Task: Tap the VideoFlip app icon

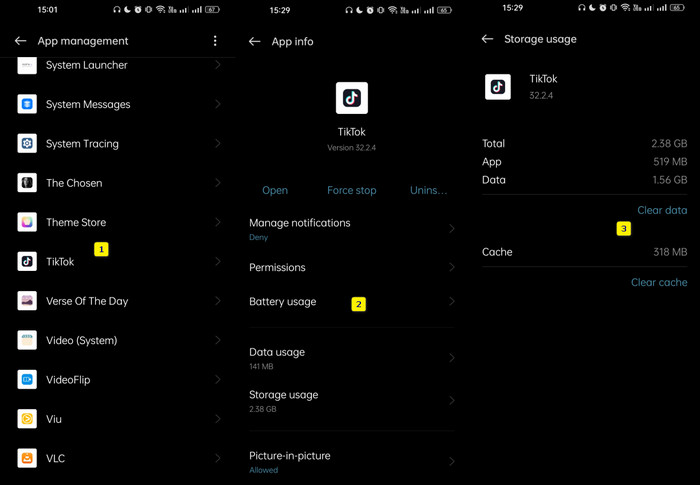Action: click(x=27, y=380)
